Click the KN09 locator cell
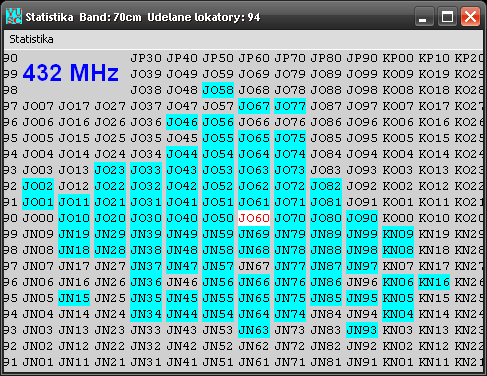Screen dimensions: 487x376 398,234
